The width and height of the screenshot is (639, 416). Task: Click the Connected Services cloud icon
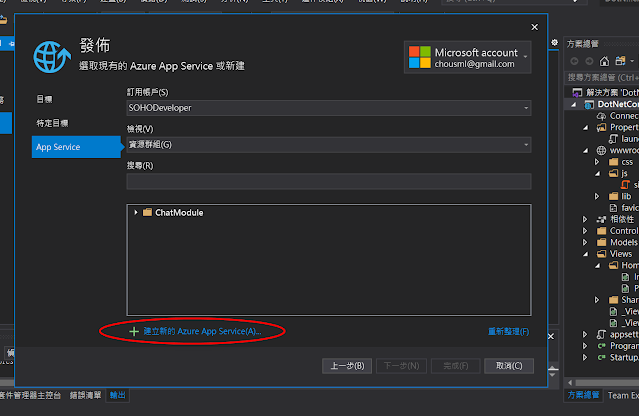[x=601, y=116]
